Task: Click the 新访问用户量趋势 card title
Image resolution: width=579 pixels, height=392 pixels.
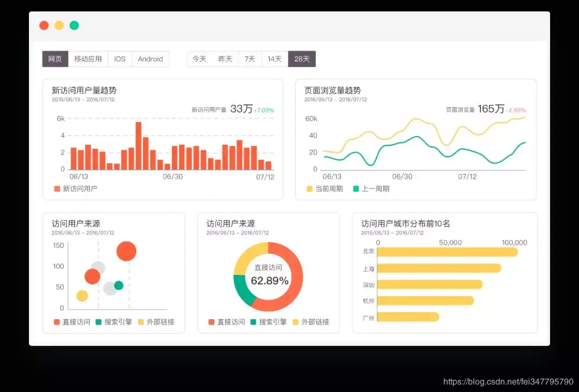Action: tap(84, 91)
